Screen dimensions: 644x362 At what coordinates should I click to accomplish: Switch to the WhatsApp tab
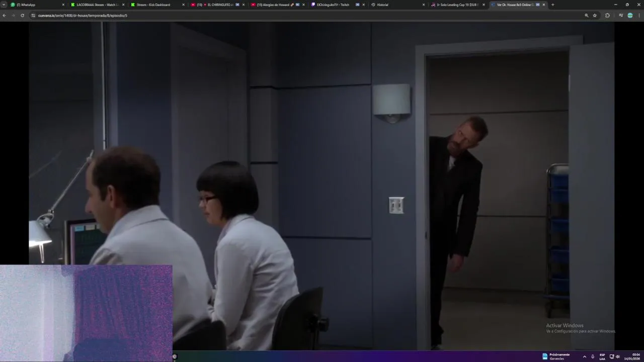click(x=38, y=5)
